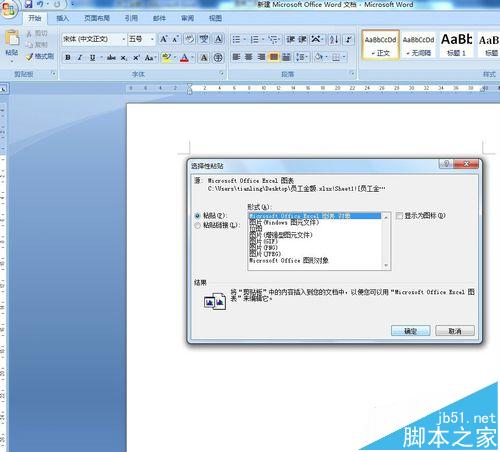Click the Copy command
Viewport: 500px width, 452px height.
pyautogui.click(x=37, y=44)
